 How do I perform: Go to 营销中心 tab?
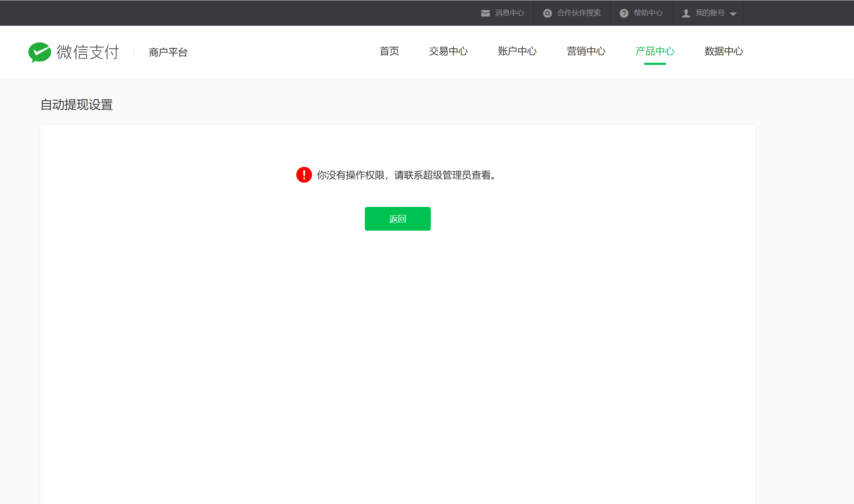586,51
